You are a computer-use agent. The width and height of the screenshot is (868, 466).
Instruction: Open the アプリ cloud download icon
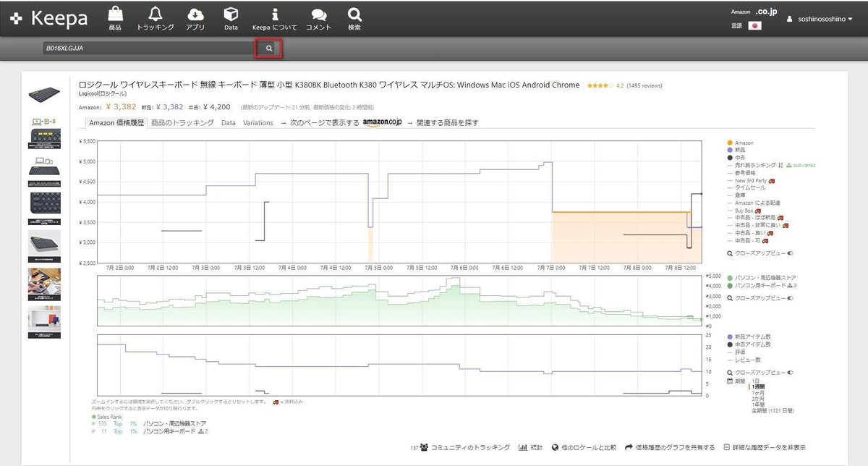pyautogui.click(x=195, y=14)
